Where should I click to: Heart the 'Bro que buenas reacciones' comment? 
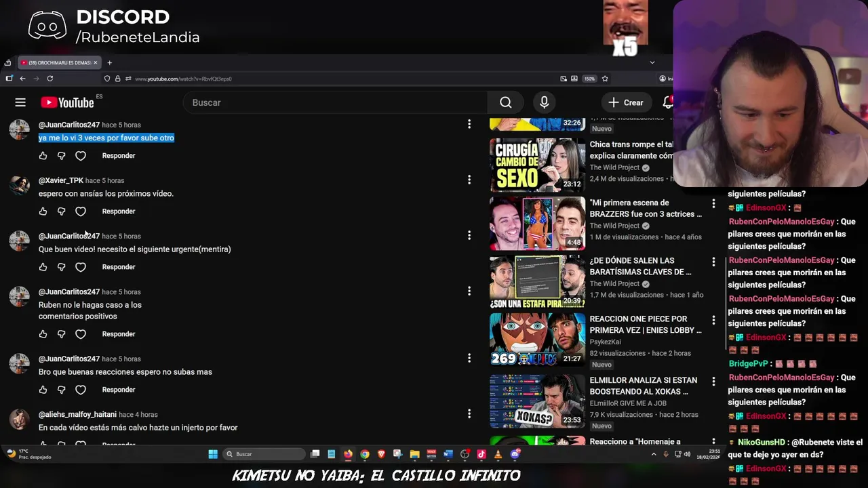[81, 390]
